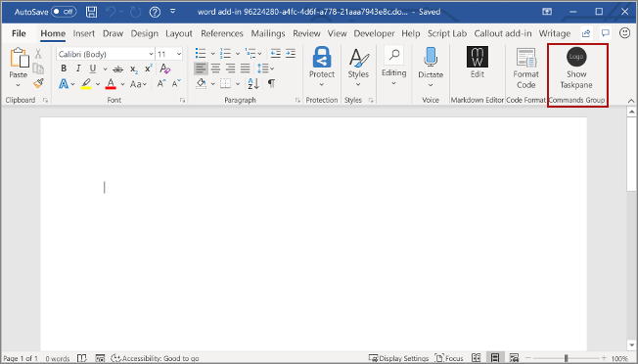Viewport: 638px width, 364px height.
Task: Click the Paste clipboard icon
Action: pos(19,58)
